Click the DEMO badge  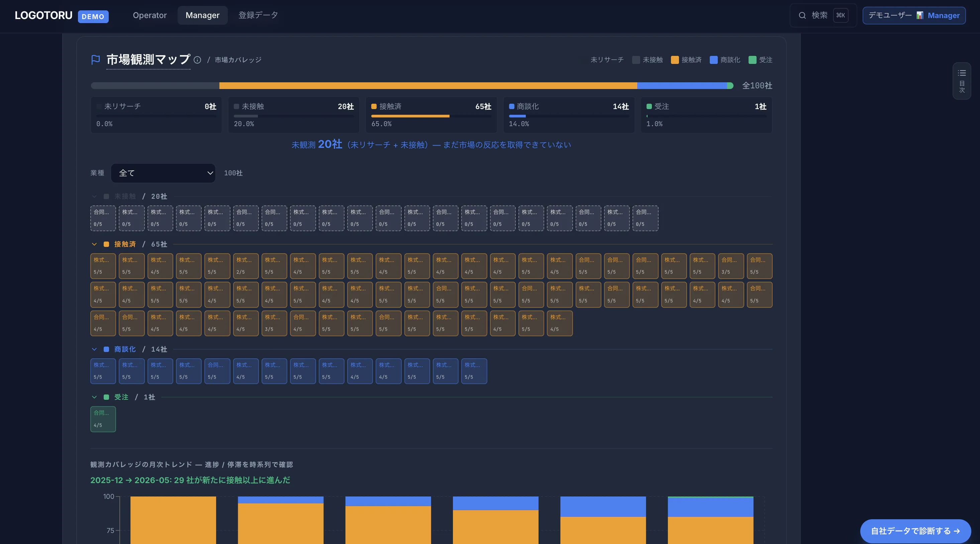pos(93,16)
